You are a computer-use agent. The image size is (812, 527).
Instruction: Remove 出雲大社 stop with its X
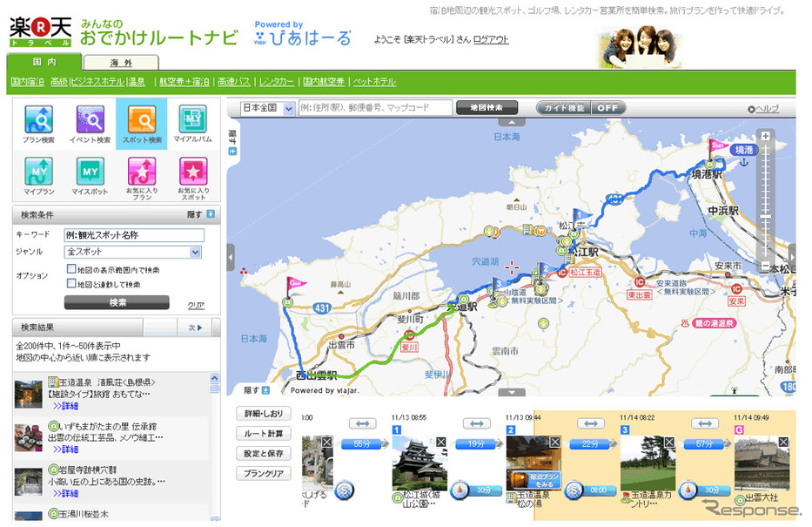click(x=783, y=442)
